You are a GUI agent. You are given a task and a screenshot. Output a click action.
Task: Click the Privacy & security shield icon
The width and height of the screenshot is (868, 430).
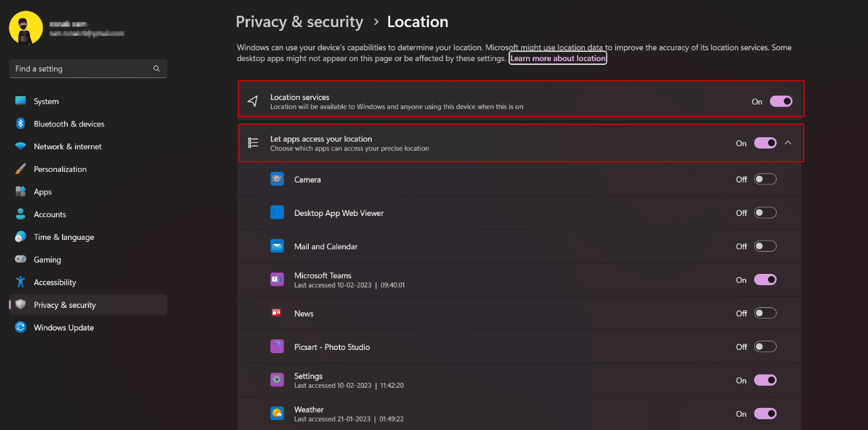[21, 305]
